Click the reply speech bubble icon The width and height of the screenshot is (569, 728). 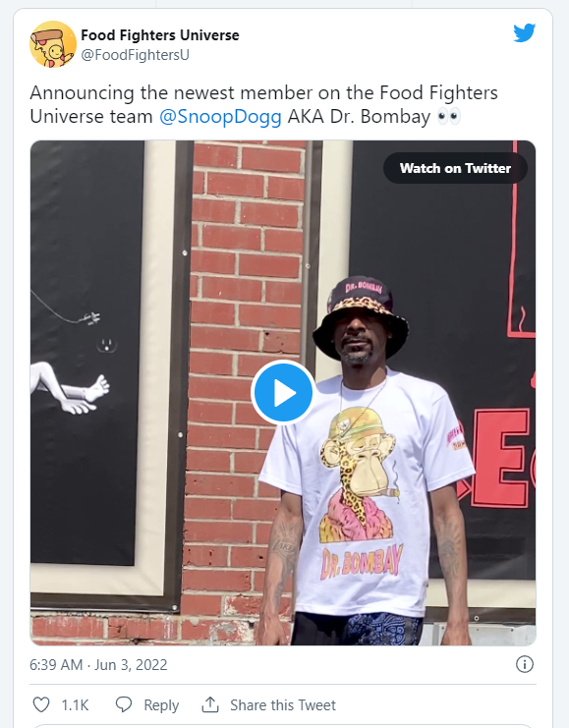[124, 704]
